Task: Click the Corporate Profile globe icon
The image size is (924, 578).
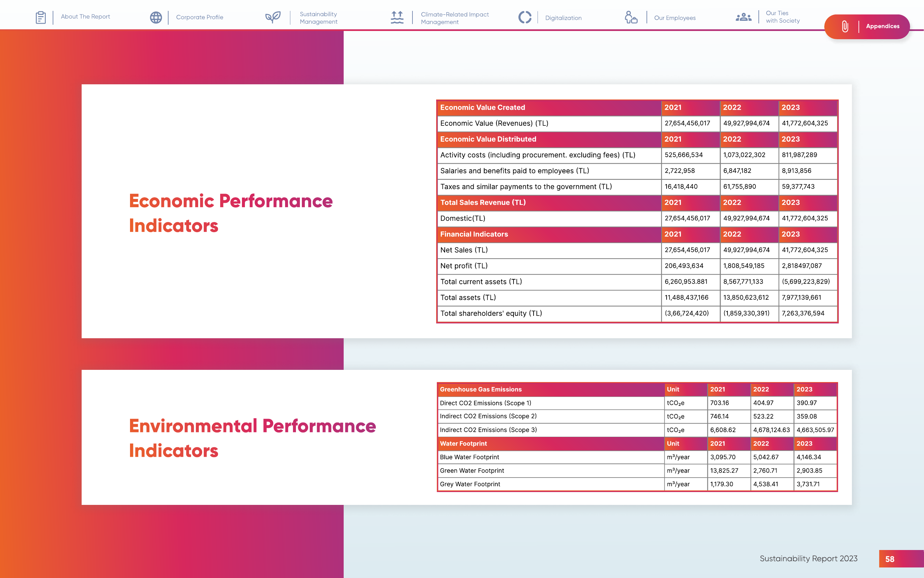Action: [156, 17]
